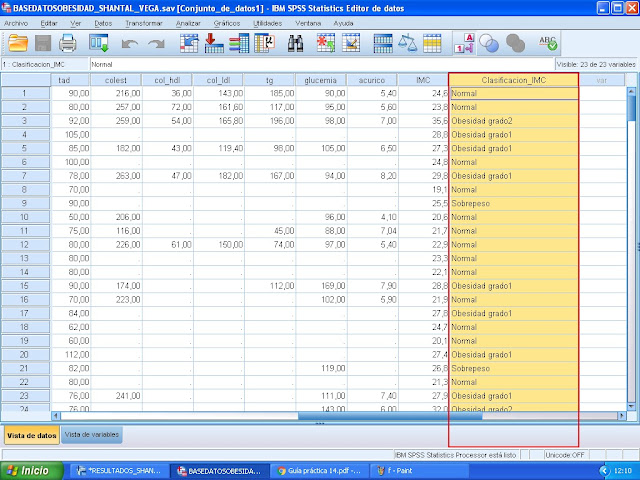The height and width of the screenshot is (480, 640).
Task: Click the horizontal scrollbar thumb
Action: tap(390, 416)
